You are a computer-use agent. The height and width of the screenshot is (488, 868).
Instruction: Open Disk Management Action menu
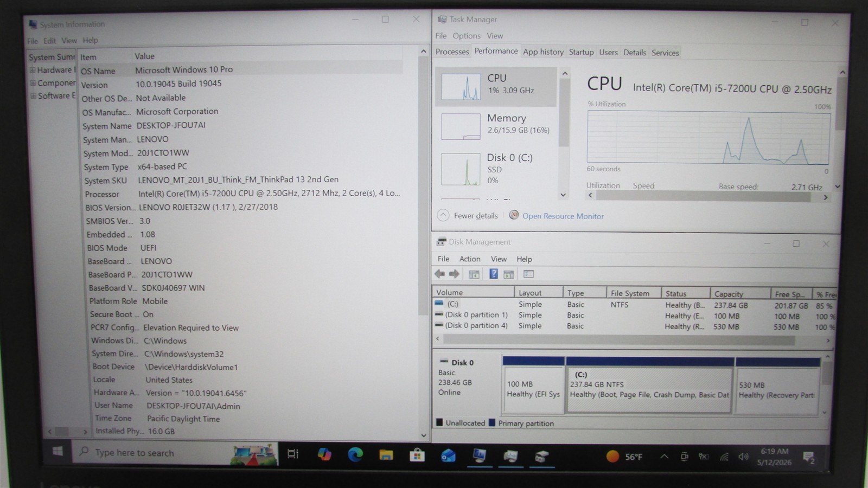470,259
